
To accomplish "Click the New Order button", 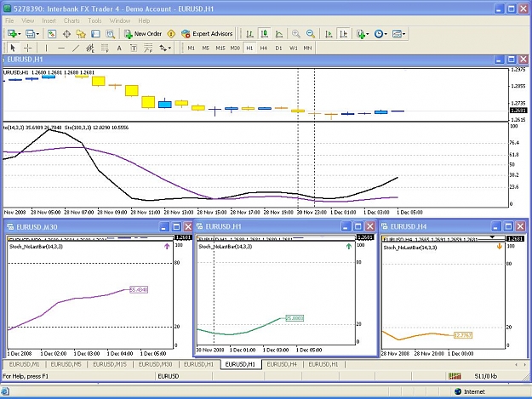I will click(143, 34).
